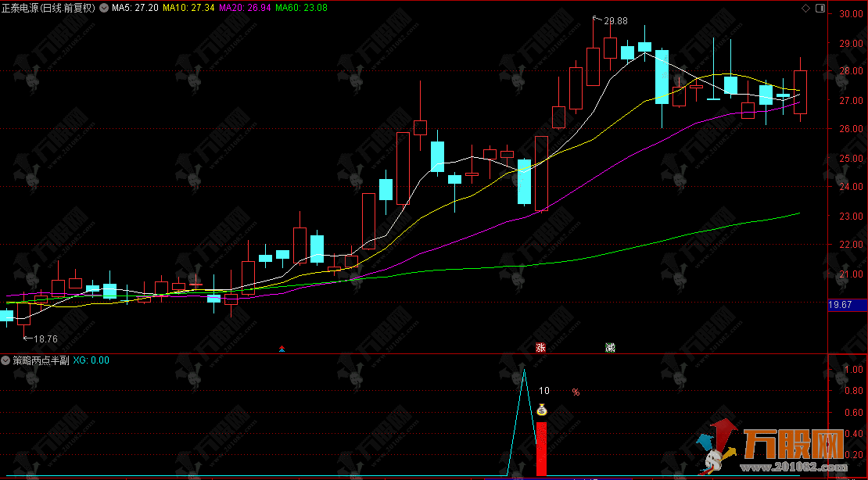Open dropdown next to 正泰电源 chart title
868x480 pixels.
[x=104, y=8]
